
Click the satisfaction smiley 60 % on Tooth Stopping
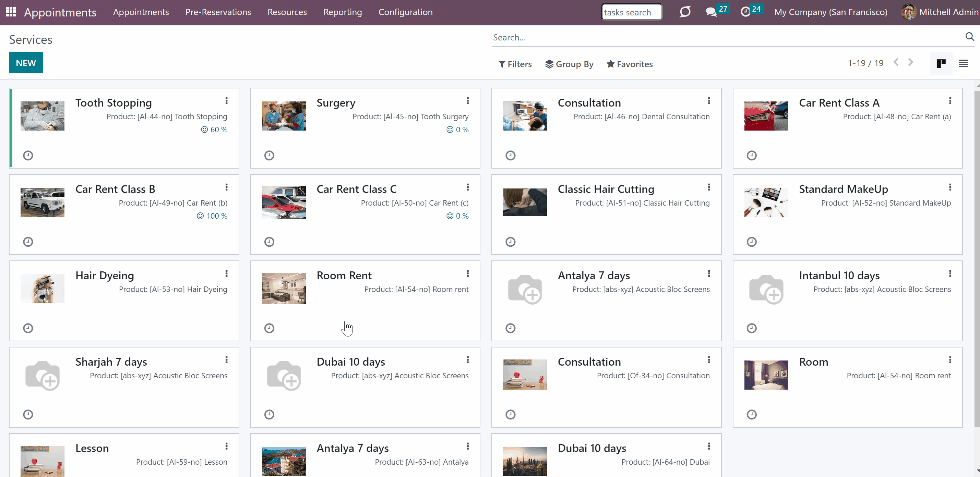click(214, 130)
